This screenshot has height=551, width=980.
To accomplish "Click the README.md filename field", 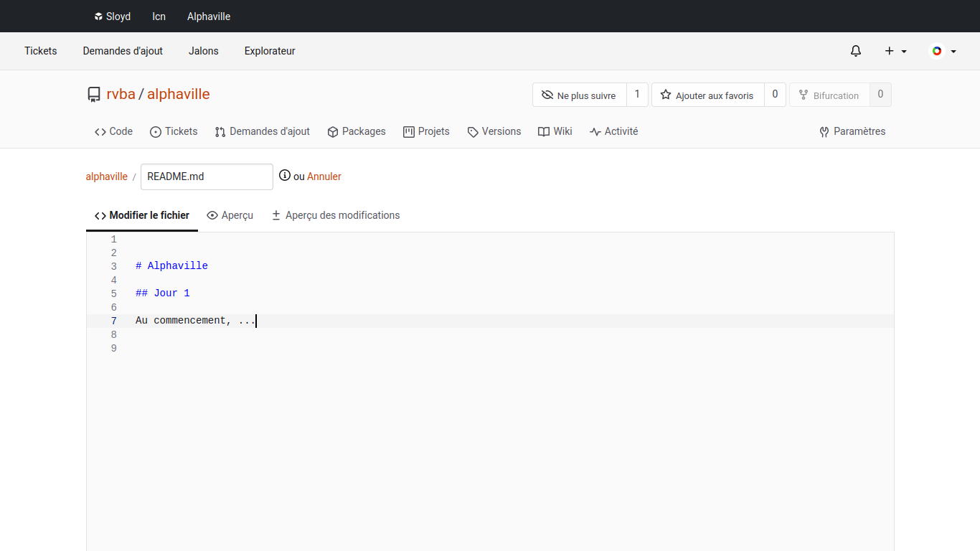I will (x=207, y=176).
